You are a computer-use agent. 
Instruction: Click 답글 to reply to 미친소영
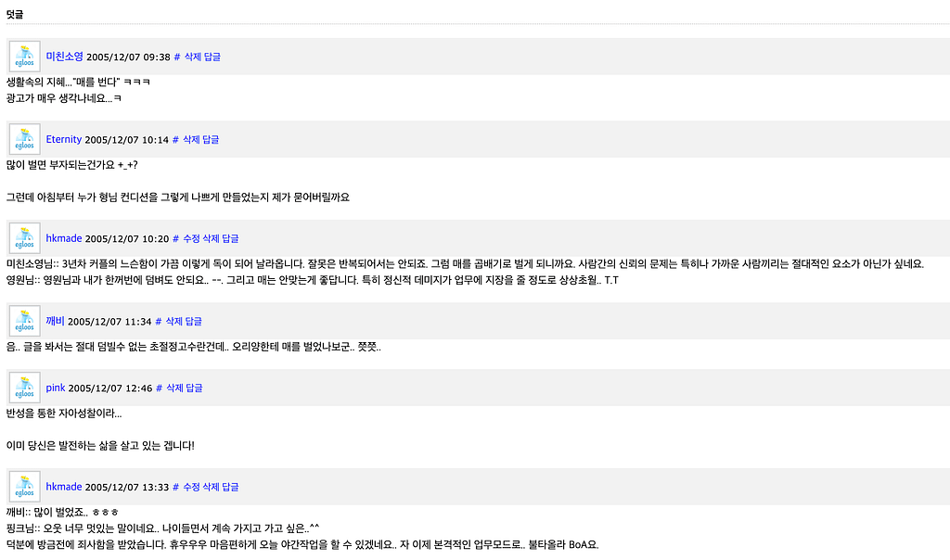pyautogui.click(x=212, y=57)
